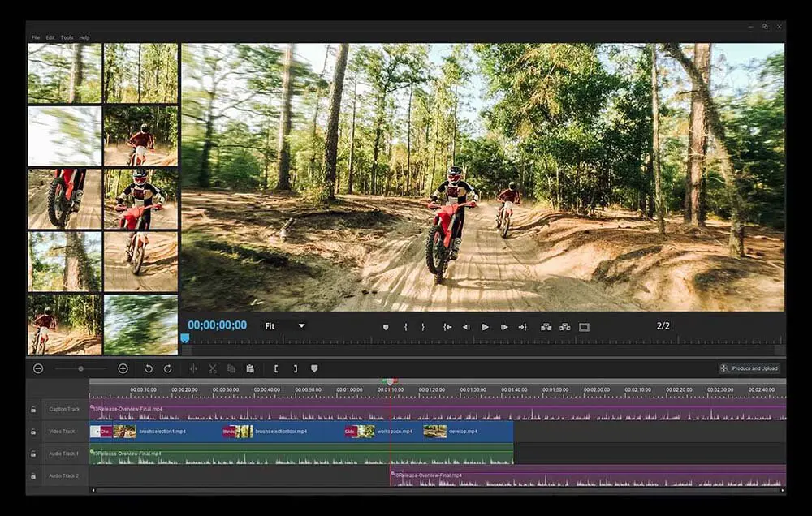812x516 pixels.
Task: Click the 00;00;00;00 timecode field
Action: (217, 325)
